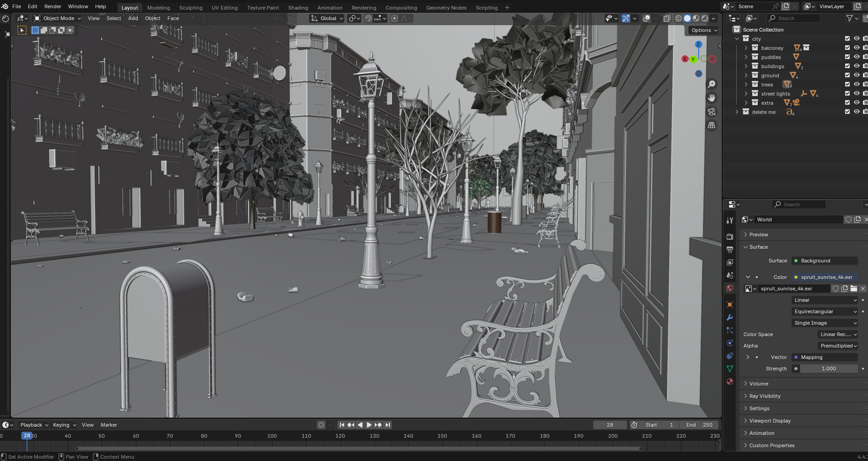This screenshot has height=461, width=868.
Task: Expand the Volume panel
Action: coord(759,384)
